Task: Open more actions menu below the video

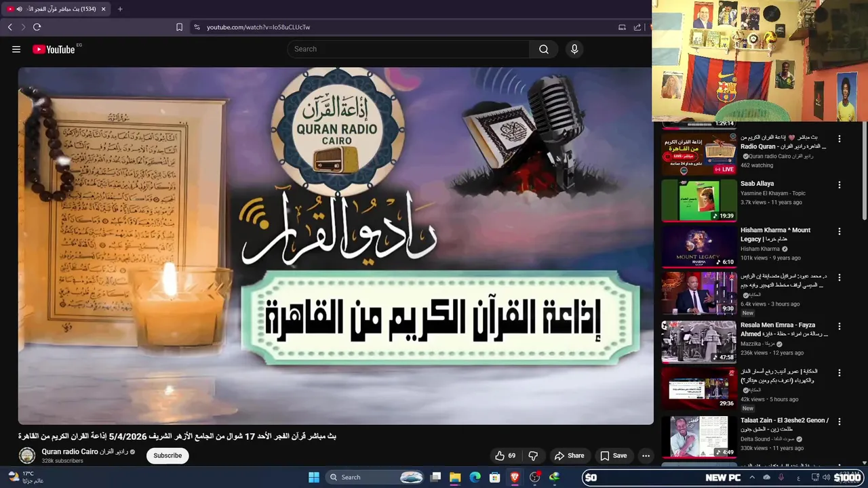Action: point(646,455)
